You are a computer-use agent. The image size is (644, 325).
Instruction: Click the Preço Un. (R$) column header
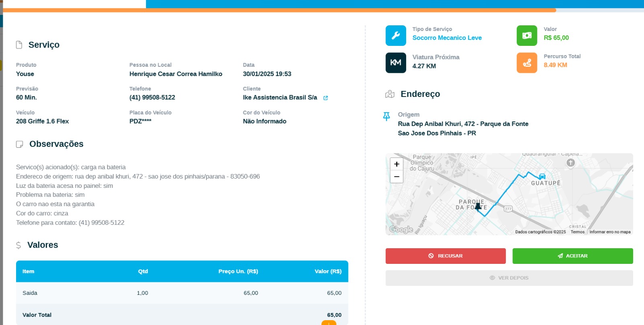[x=238, y=272]
